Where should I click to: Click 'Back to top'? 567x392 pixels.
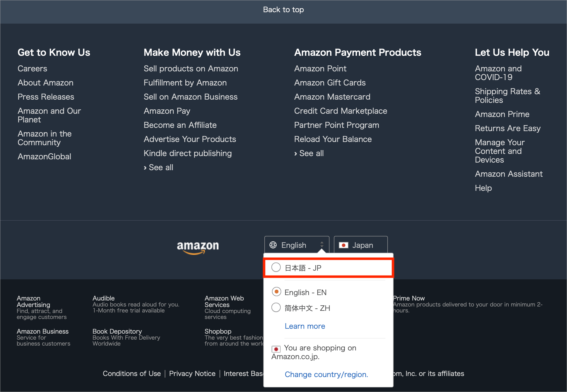point(283,10)
